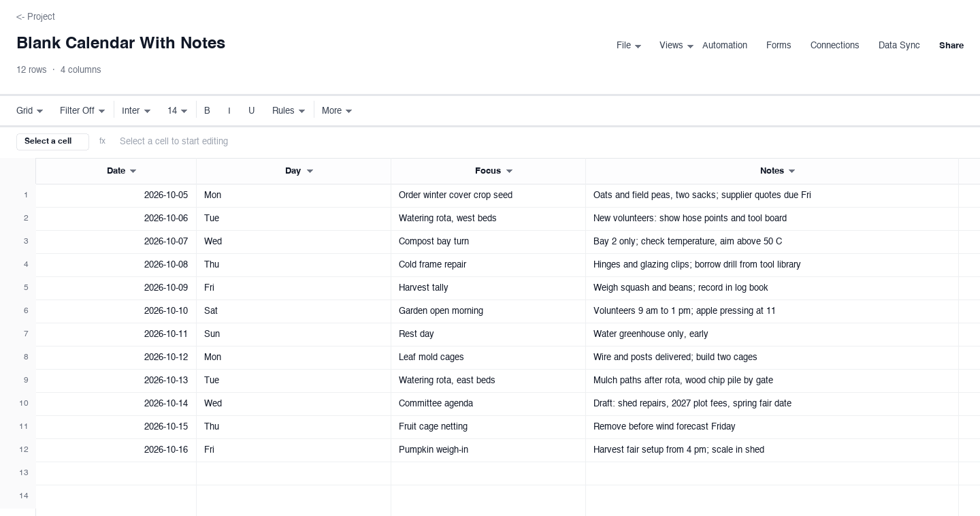Screen dimensions: 980x516
Task: Select the cell with date 2026-10-16
Action: click(x=116, y=450)
